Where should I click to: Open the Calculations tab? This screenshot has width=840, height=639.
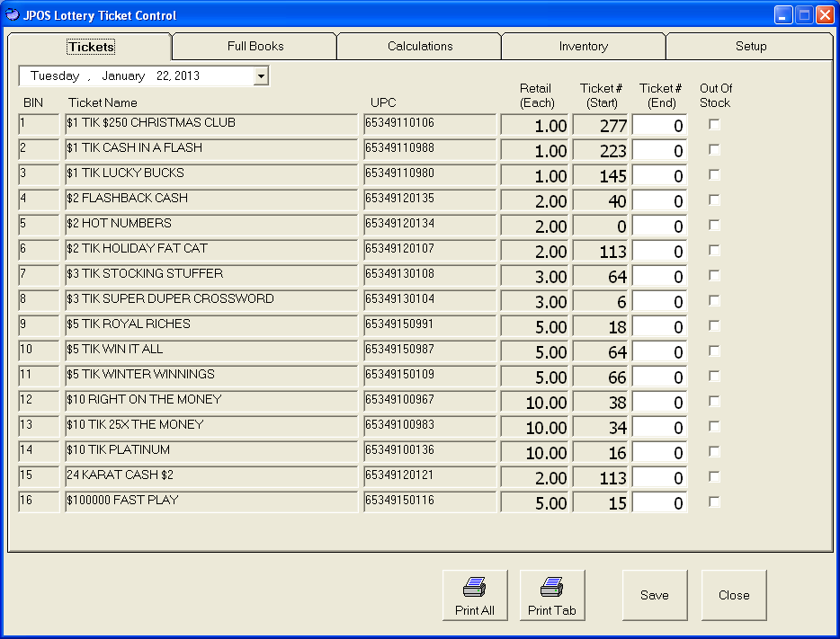click(418, 46)
